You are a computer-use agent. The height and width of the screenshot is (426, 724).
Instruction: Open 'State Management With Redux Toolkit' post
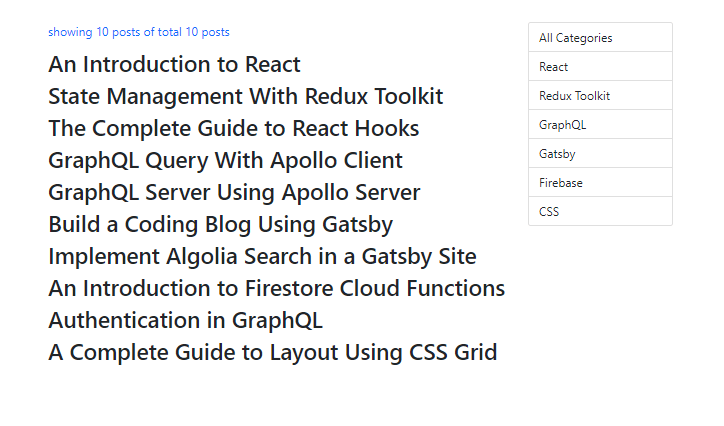click(x=245, y=97)
